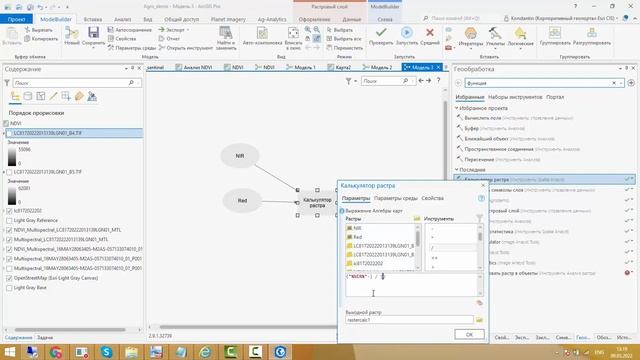Viewport: 640px width, 360px height.
Task: Click the zoom-in magnifier in Вид group
Action: click(x=308, y=30)
